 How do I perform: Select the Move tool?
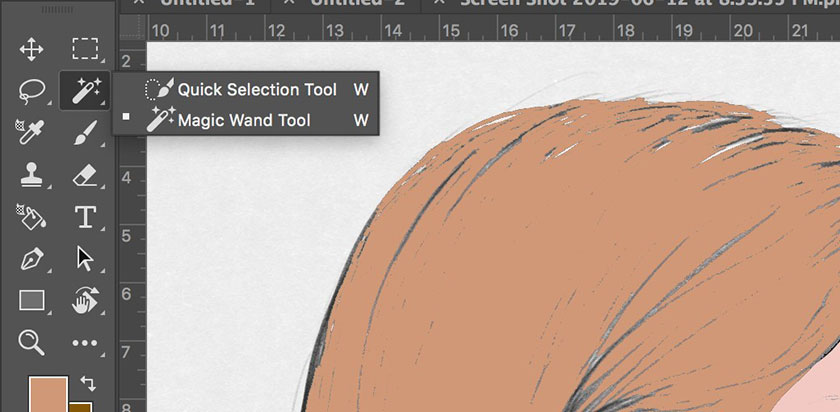click(32, 49)
